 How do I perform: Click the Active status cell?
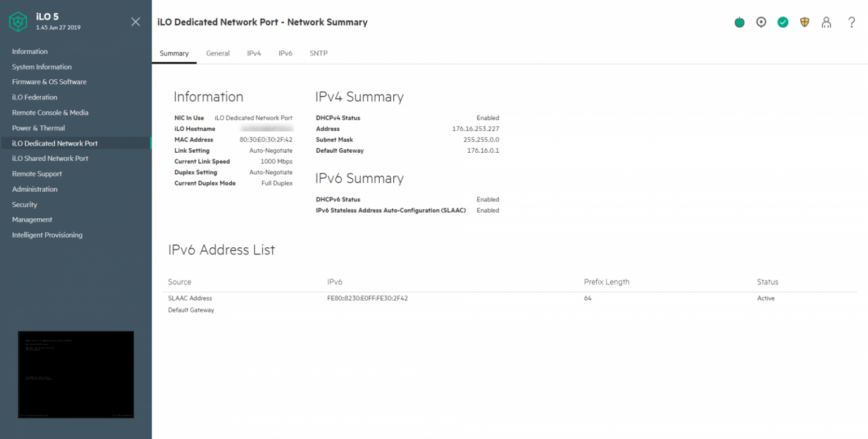766,298
